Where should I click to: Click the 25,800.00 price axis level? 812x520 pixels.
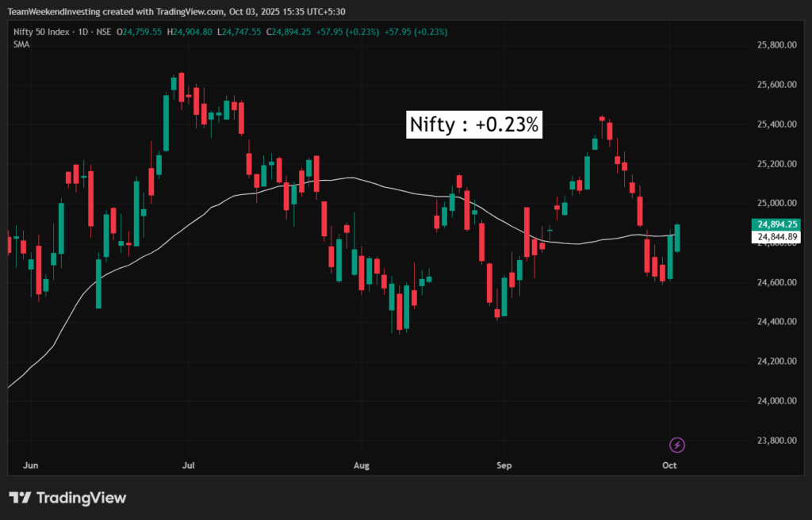[776, 45]
